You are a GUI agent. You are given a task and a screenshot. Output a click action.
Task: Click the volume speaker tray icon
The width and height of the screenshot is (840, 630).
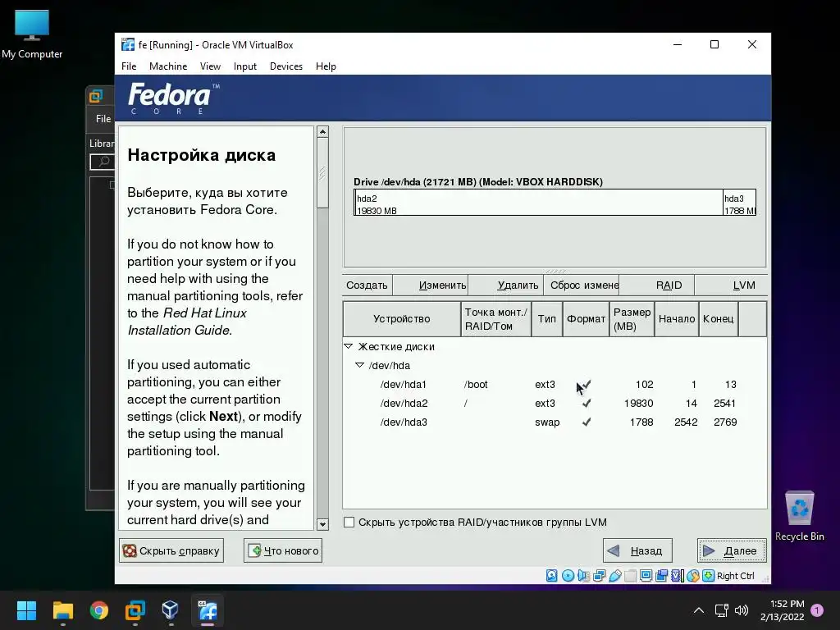742,610
